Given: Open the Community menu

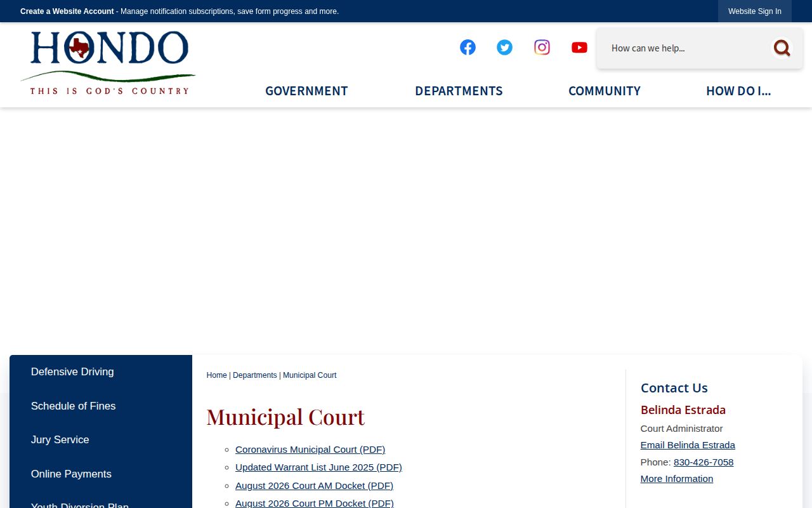Looking at the screenshot, I should [605, 91].
